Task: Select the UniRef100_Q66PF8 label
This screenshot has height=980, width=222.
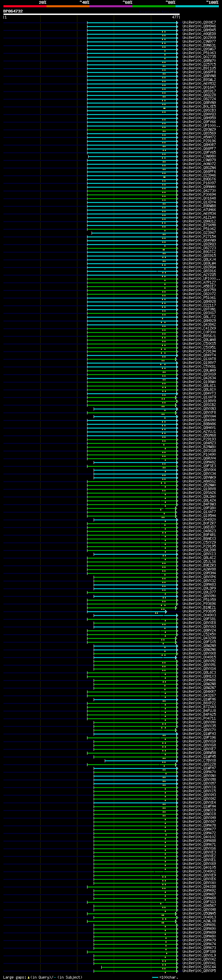Action: pos(199,72)
